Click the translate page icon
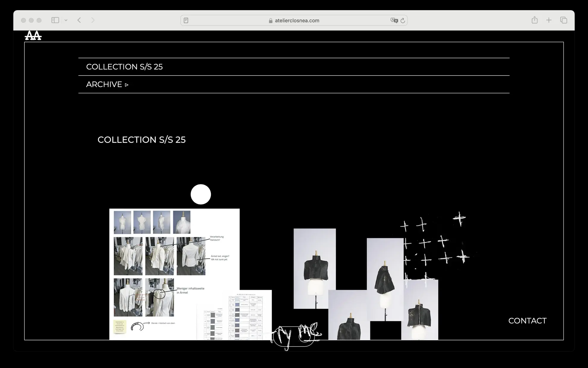Viewport: 588px width, 368px height. [394, 21]
